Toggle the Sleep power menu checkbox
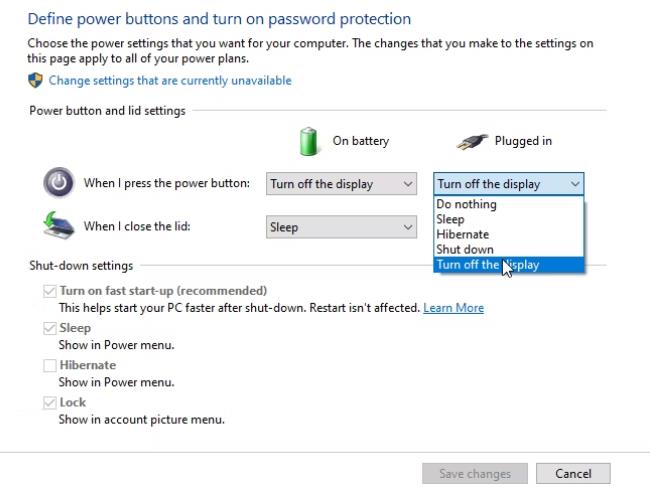Screen dimensions: 650x487 (x=50, y=328)
